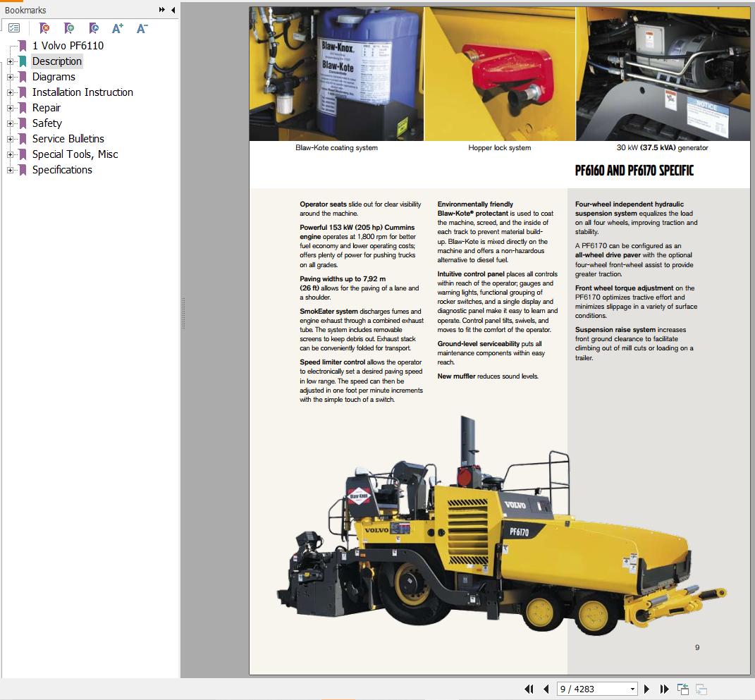Click the double-arrow expand Bookmarks panel button
This screenshot has width=755, height=700.
162,10
